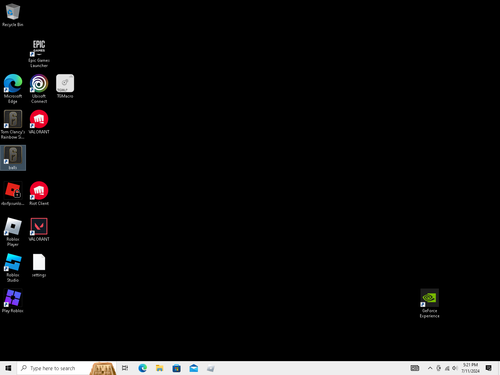Select the Play Roblox desktop shortcut
The width and height of the screenshot is (500, 375).
tap(13, 301)
